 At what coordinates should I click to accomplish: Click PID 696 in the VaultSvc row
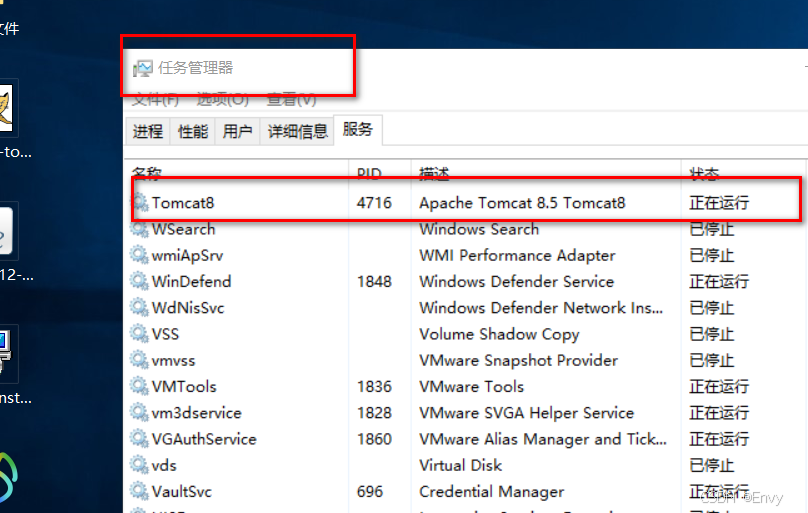click(369, 492)
